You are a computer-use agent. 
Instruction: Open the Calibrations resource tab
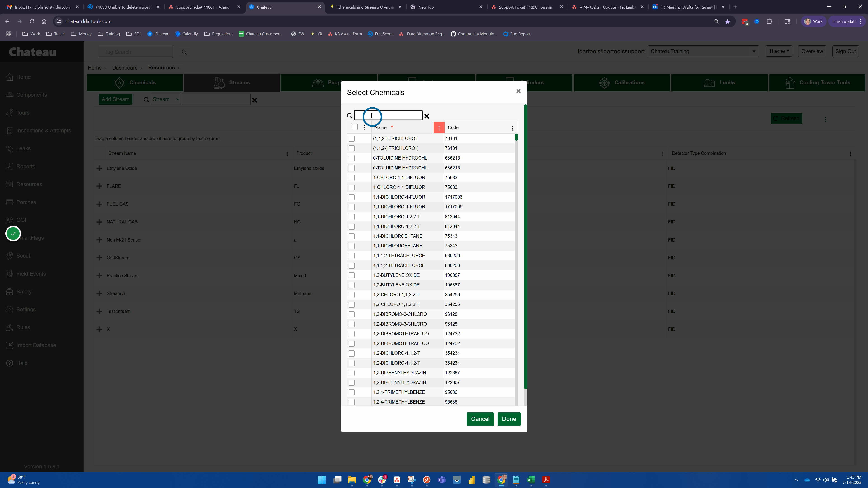pos(621,82)
